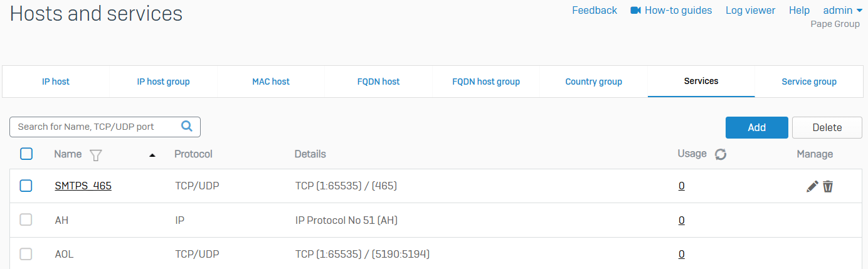Image resolution: width=868 pixels, height=269 pixels.
Task: Toggle the AH row checkbox
Action: [x=26, y=220]
